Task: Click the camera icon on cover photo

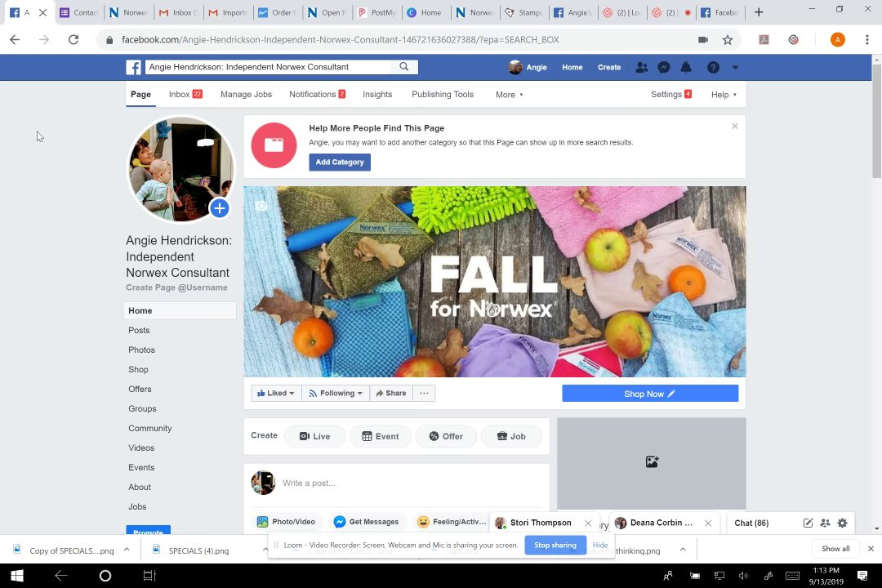Action: (261, 206)
